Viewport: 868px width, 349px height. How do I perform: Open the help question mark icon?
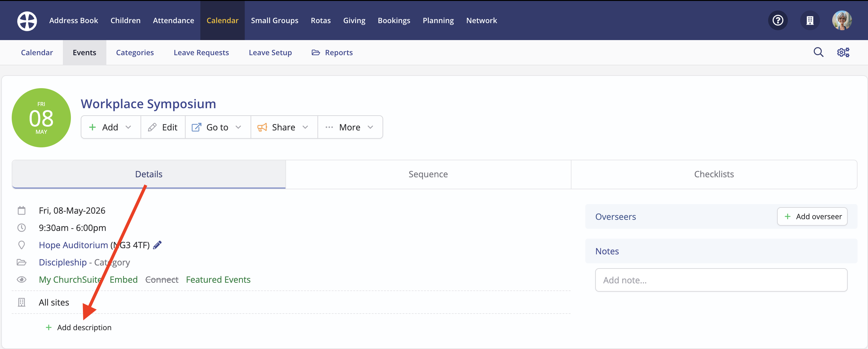pyautogui.click(x=778, y=21)
